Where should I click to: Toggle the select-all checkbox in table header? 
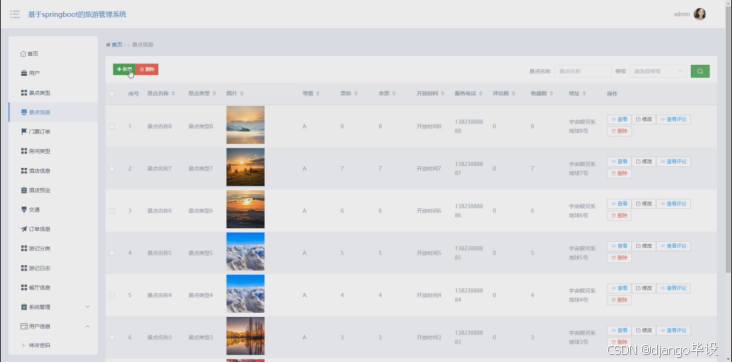112,94
